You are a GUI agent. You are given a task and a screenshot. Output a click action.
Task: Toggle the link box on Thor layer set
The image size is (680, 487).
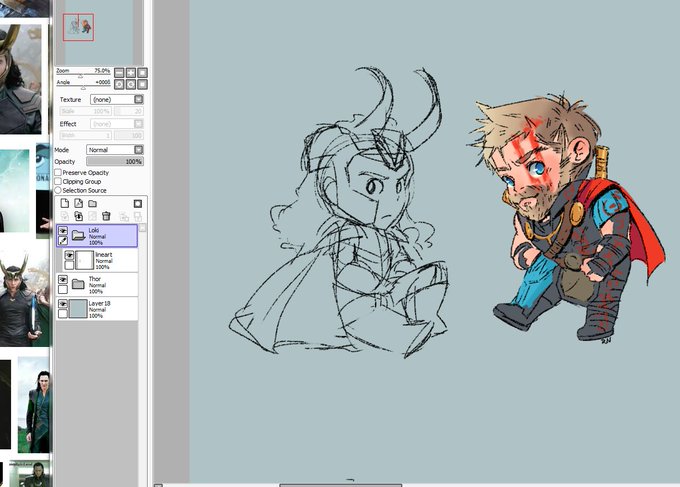tap(63, 289)
